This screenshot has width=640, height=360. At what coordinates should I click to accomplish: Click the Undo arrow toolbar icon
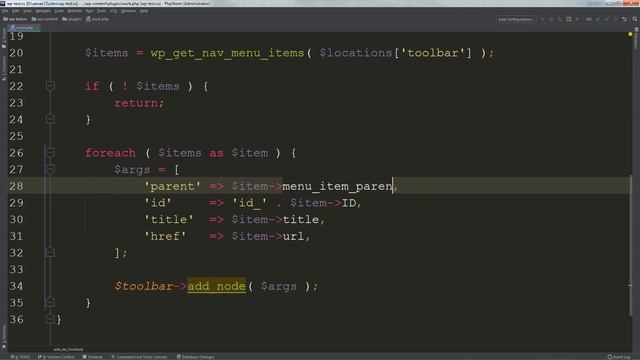[624, 19]
